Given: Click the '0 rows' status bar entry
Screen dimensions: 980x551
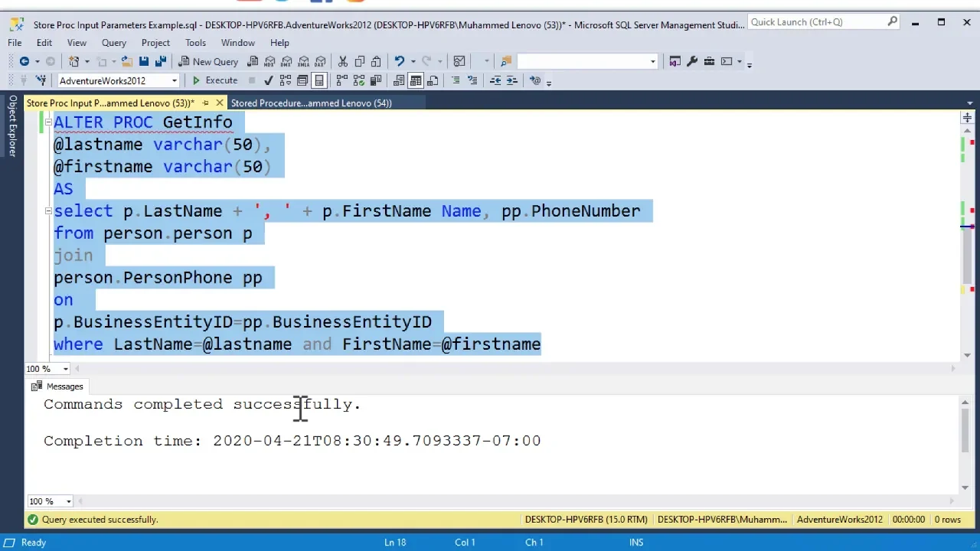Looking at the screenshot, I should click(948, 520).
